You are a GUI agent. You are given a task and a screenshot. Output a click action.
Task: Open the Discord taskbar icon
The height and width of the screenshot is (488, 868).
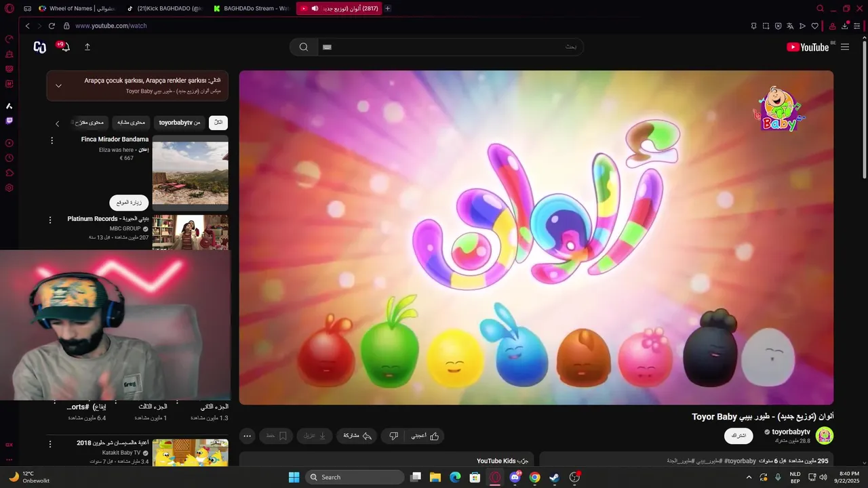[x=515, y=477]
